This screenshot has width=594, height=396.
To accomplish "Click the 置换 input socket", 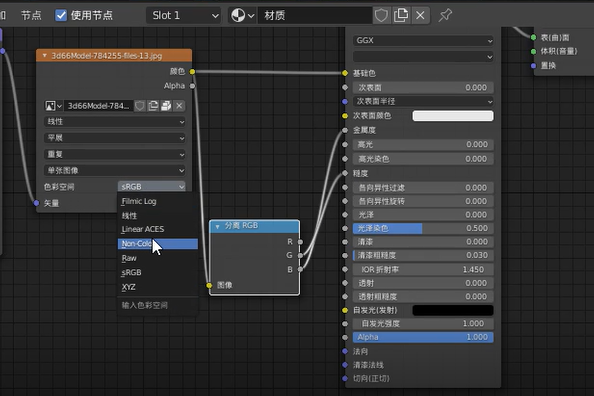I will [533, 66].
